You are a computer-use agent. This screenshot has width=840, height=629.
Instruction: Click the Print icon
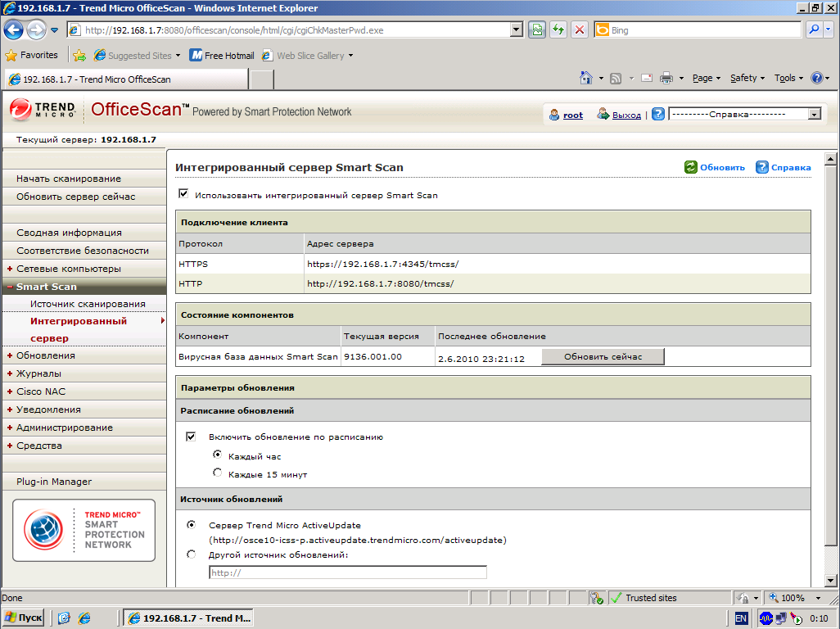pyautogui.click(x=666, y=79)
